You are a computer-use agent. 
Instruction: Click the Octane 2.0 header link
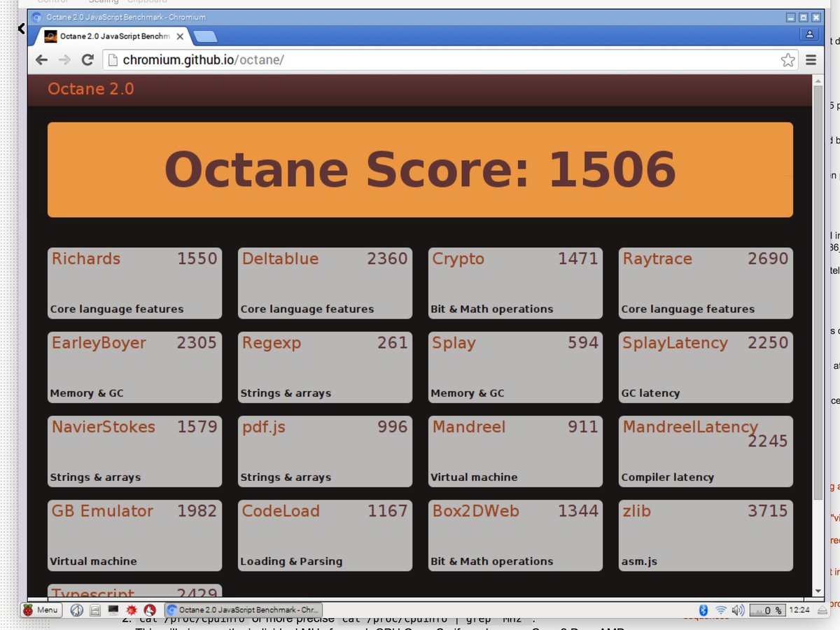pyautogui.click(x=91, y=89)
